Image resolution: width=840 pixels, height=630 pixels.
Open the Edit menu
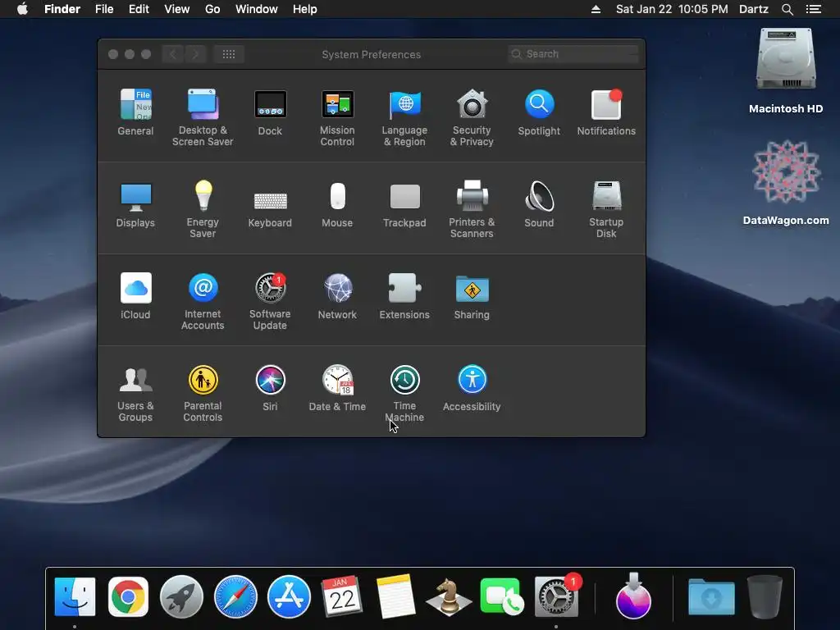[139, 9]
